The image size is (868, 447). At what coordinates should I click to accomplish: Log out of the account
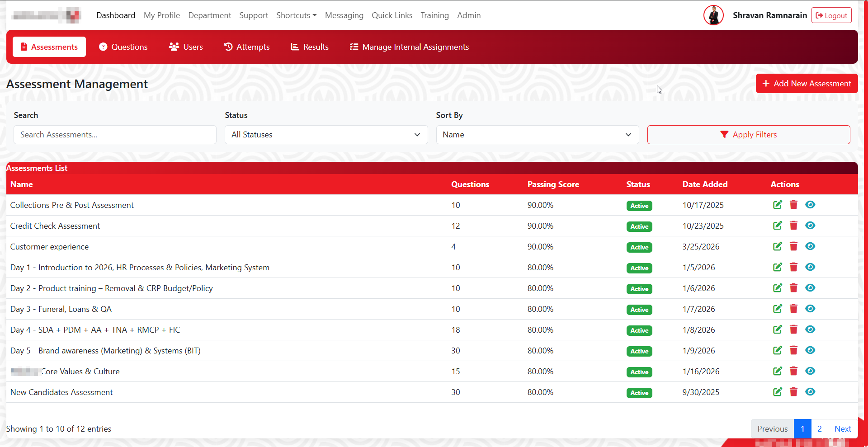pos(831,15)
